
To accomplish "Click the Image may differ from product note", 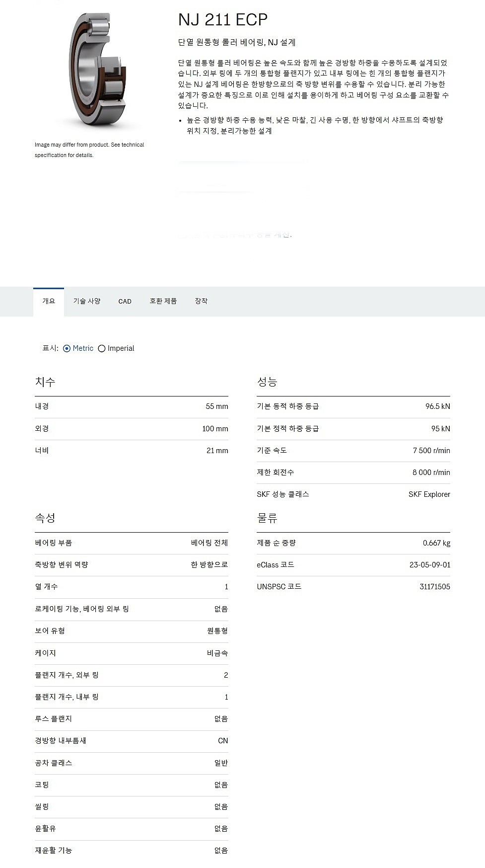I will coord(89,150).
